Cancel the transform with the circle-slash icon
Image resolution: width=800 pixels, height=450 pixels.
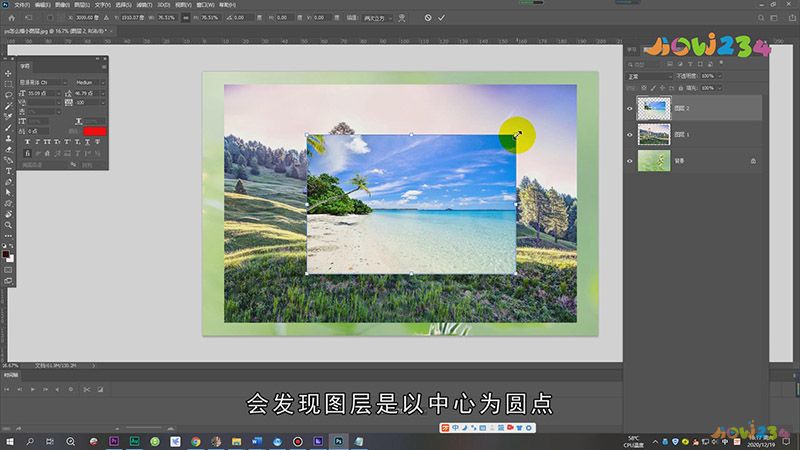click(428, 18)
